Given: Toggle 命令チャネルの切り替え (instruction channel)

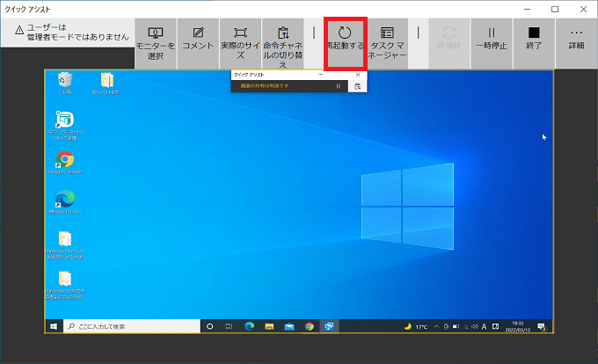Looking at the screenshot, I should 282,43.
